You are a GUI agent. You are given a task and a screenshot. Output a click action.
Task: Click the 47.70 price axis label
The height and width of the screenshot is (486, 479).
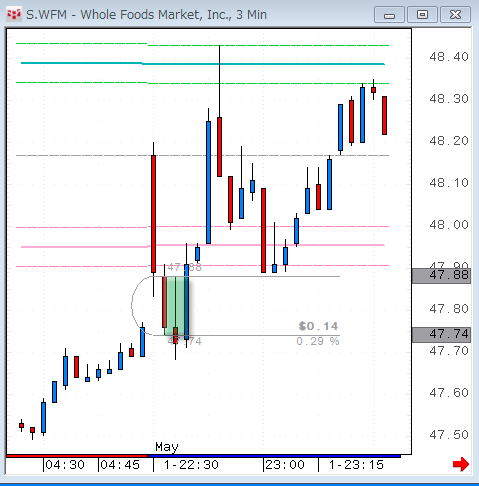coord(449,351)
